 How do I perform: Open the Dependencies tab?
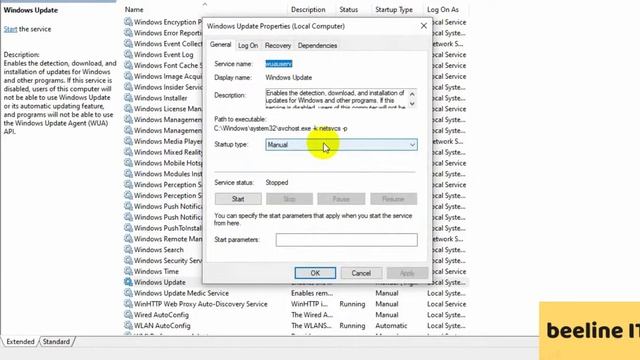point(317,45)
